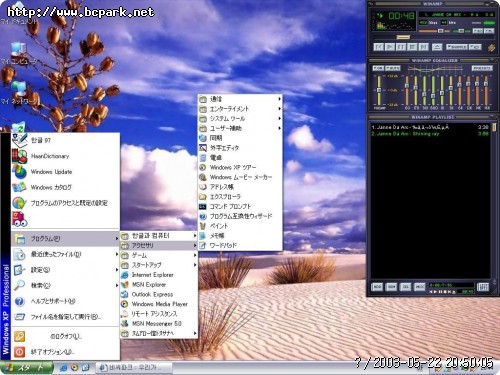Viewport: 500px width, 375px height.
Task: Open equalizer PRESETS menu
Action: pos(482,68)
